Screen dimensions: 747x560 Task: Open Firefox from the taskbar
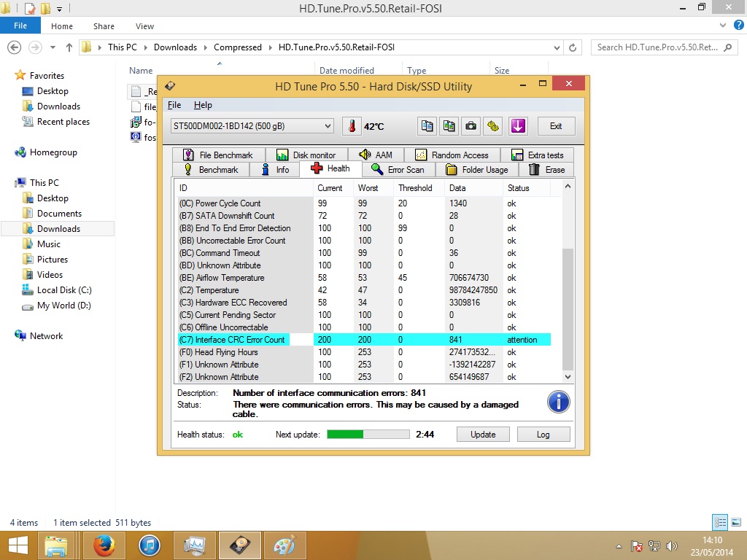pos(104,545)
